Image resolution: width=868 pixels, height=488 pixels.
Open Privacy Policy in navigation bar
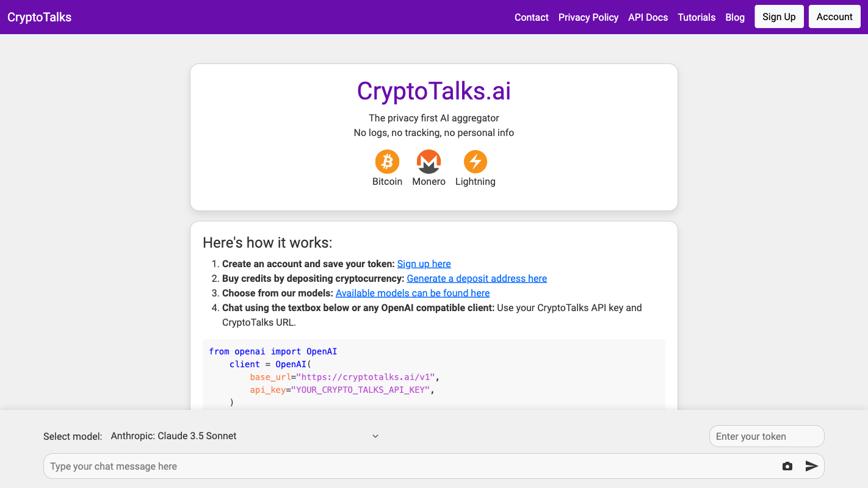click(588, 17)
